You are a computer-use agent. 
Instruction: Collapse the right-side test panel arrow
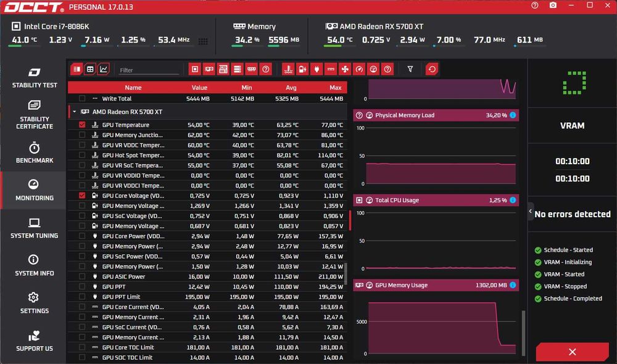coord(531,212)
